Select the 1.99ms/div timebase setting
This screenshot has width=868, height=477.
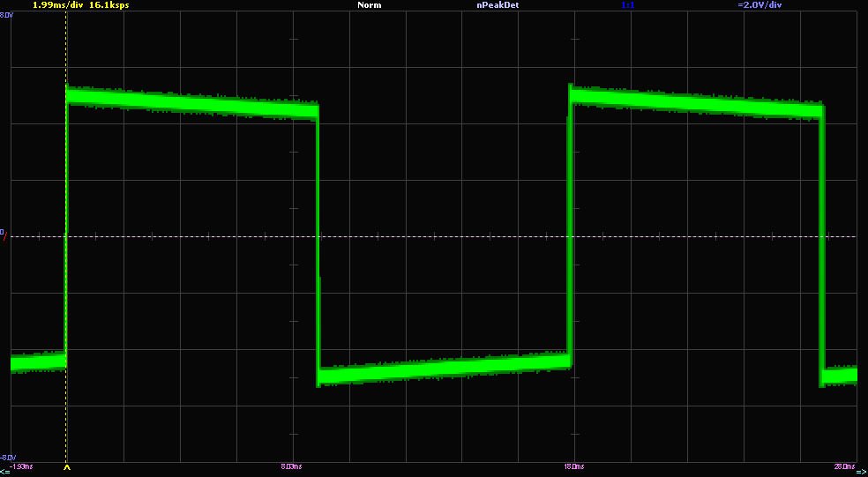point(58,5)
